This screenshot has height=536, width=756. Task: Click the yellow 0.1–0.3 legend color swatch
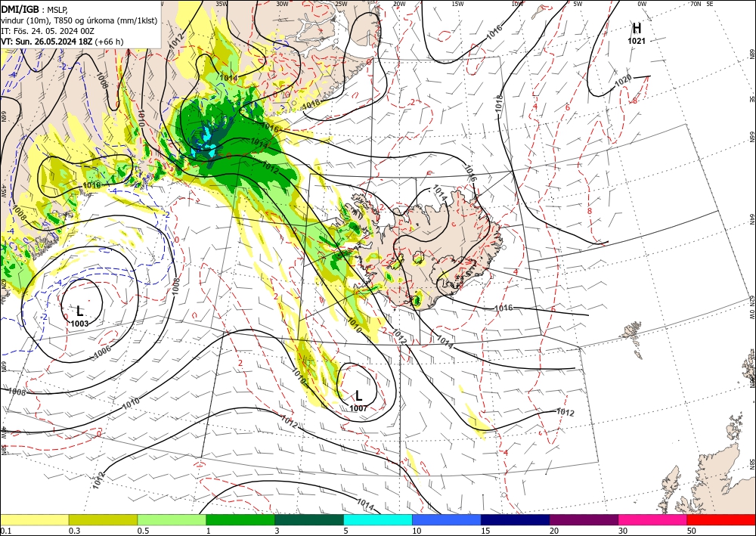point(34,519)
